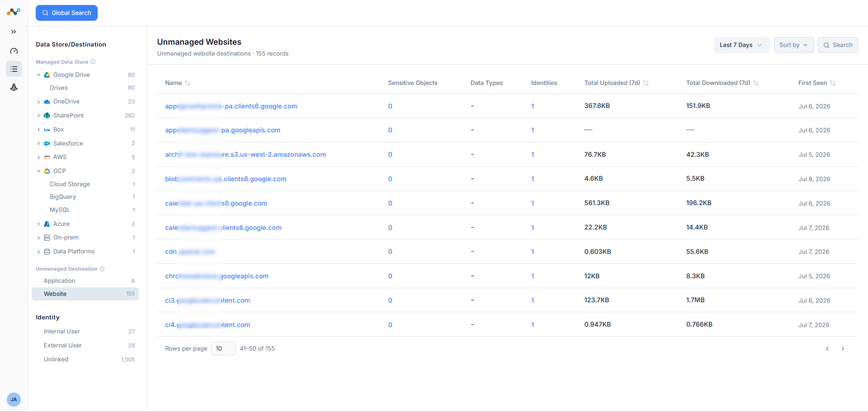868x412 pixels.
Task: Click sensitive objects count for 561.3KB row
Action: (x=390, y=203)
